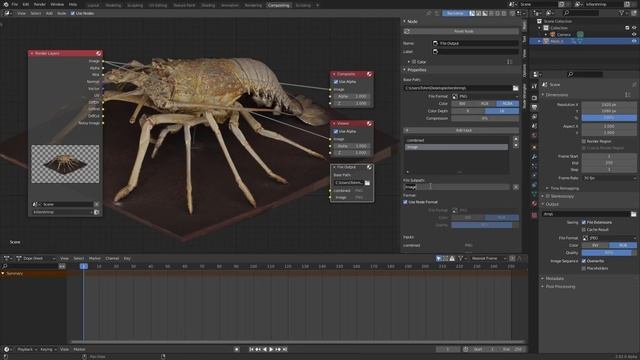Click the Base Path folder browse icon

tap(516, 88)
